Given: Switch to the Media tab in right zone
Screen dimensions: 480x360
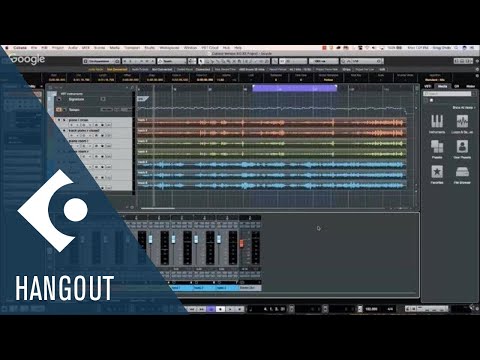Looking at the screenshot, I should (x=442, y=86).
